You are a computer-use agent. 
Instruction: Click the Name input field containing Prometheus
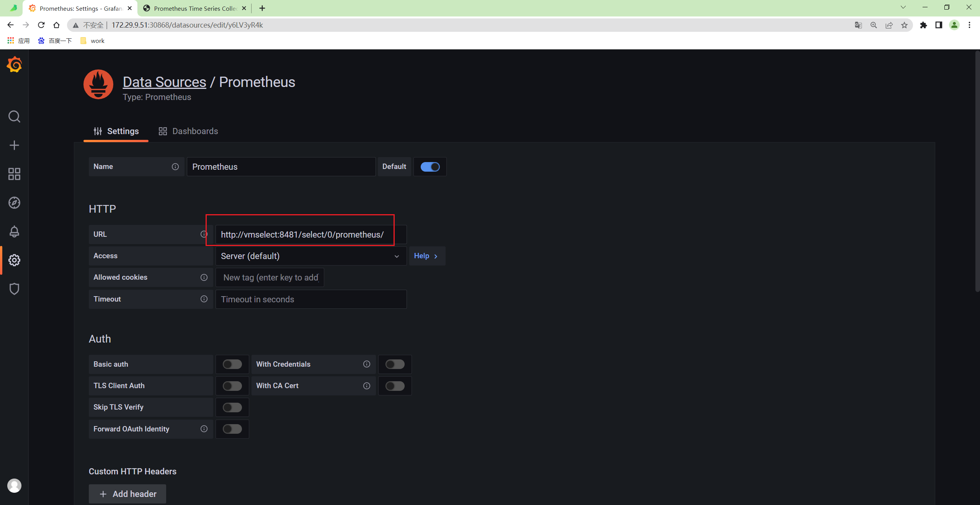(281, 167)
